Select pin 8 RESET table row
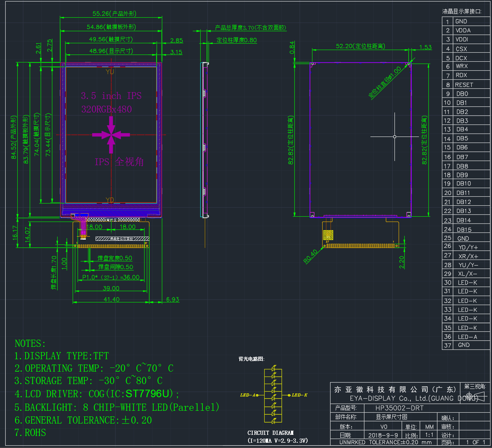 click(x=466, y=85)
